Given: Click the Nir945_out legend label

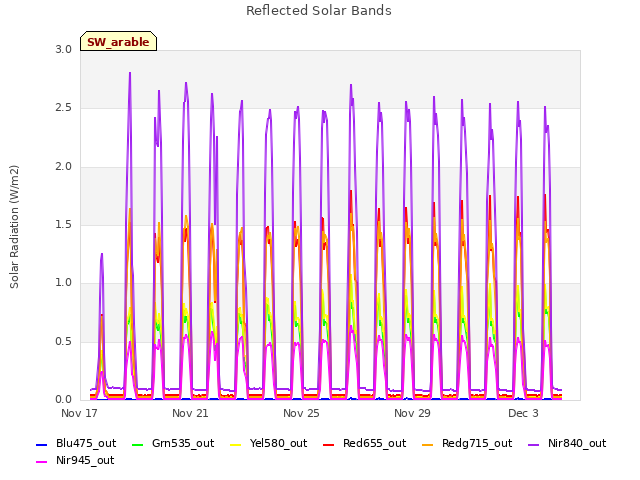Looking at the screenshot, I should (x=85, y=460).
